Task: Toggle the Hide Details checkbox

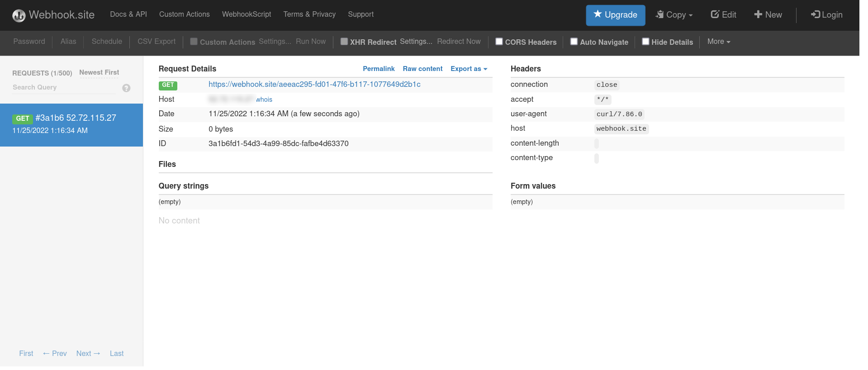Action: click(646, 42)
